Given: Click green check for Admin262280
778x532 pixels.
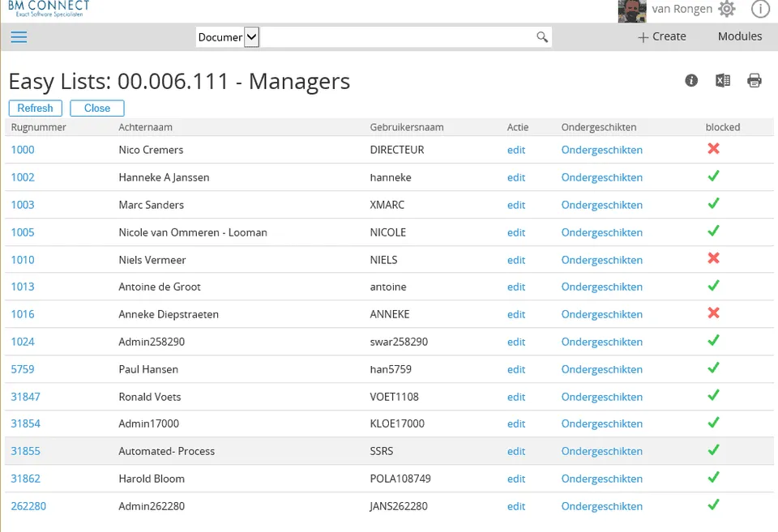Looking at the screenshot, I should (x=713, y=504).
